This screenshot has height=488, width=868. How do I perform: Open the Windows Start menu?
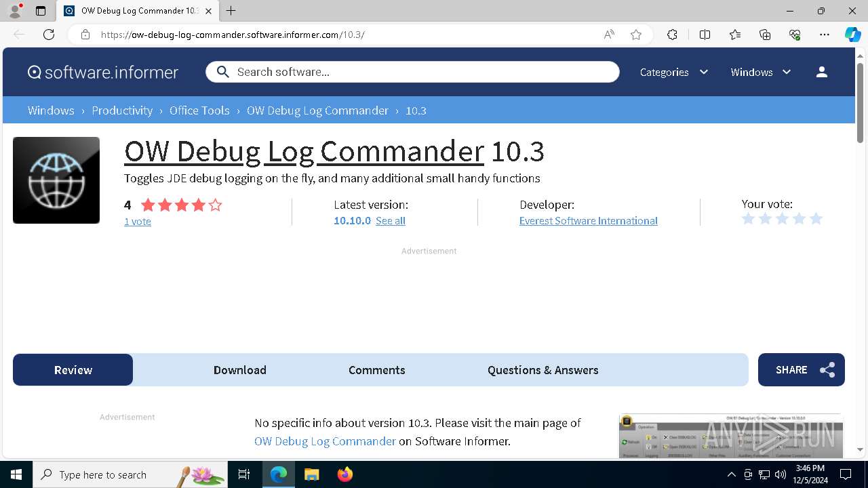[x=16, y=474]
